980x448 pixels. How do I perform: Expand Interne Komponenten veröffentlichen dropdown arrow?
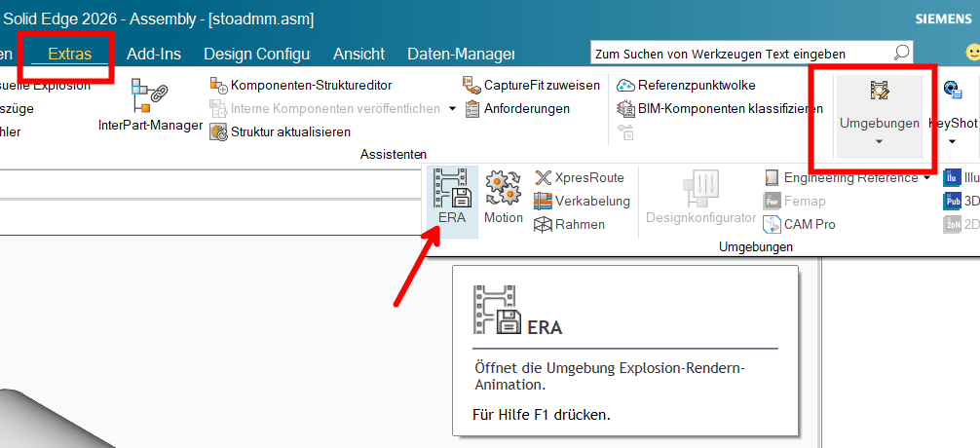click(x=453, y=109)
